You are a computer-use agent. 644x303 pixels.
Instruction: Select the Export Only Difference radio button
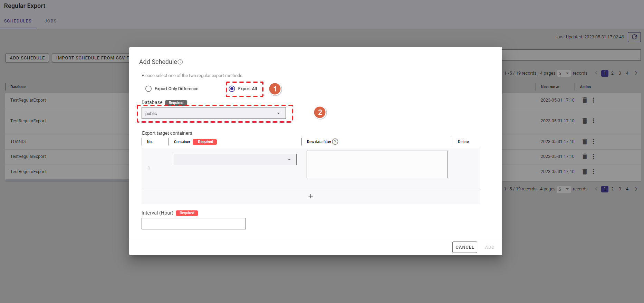click(x=148, y=89)
